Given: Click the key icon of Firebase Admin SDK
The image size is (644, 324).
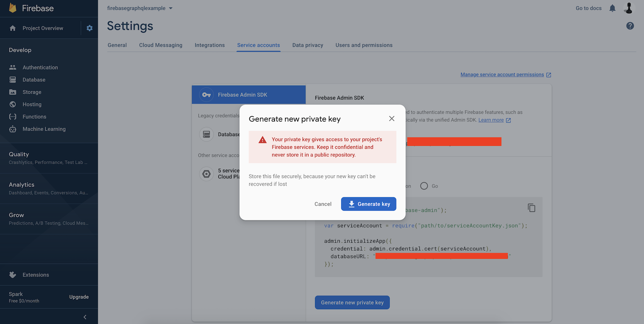Looking at the screenshot, I should pos(207,95).
